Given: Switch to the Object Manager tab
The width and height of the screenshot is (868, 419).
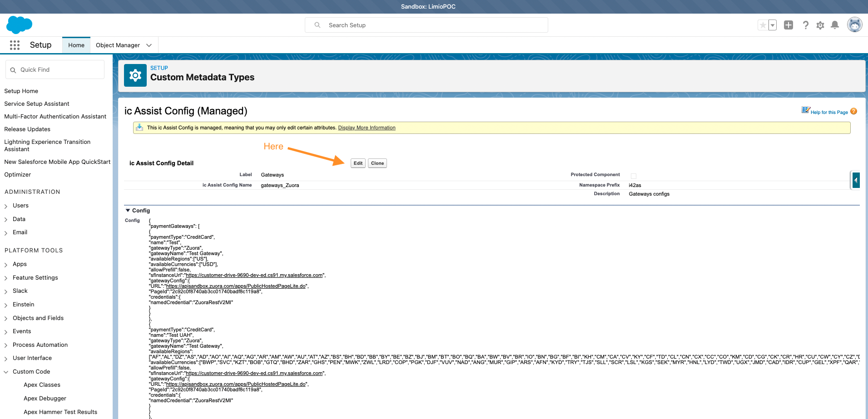Looking at the screenshot, I should point(118,45).
